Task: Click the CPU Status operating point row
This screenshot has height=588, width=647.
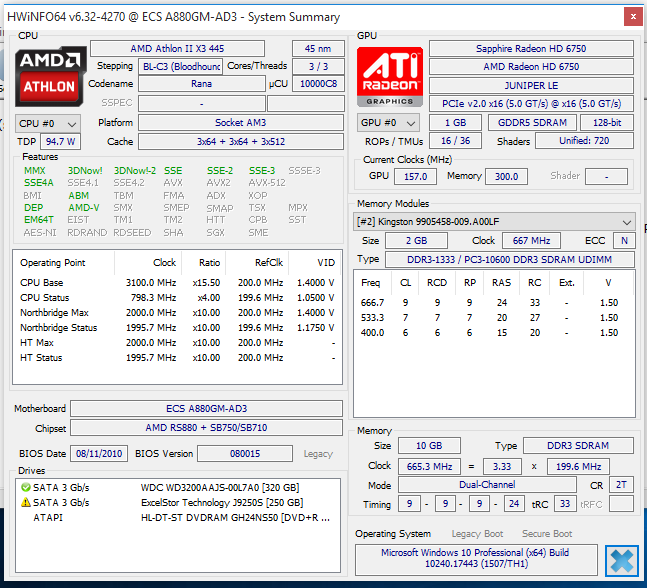Action: pyautogui.click(x=177, y=298)
